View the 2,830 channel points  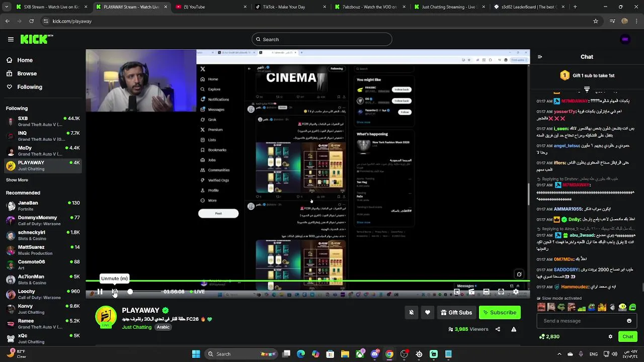[x=549, y=336]
